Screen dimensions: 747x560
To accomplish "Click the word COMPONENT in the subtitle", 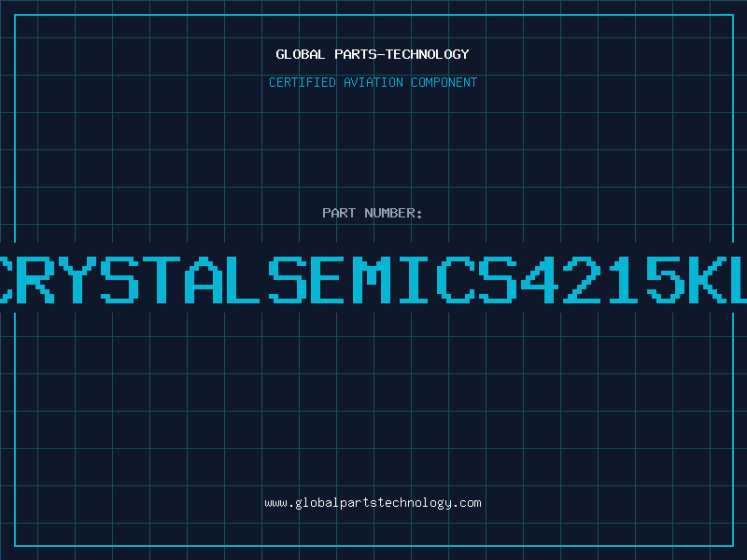I will click(444, 82).
